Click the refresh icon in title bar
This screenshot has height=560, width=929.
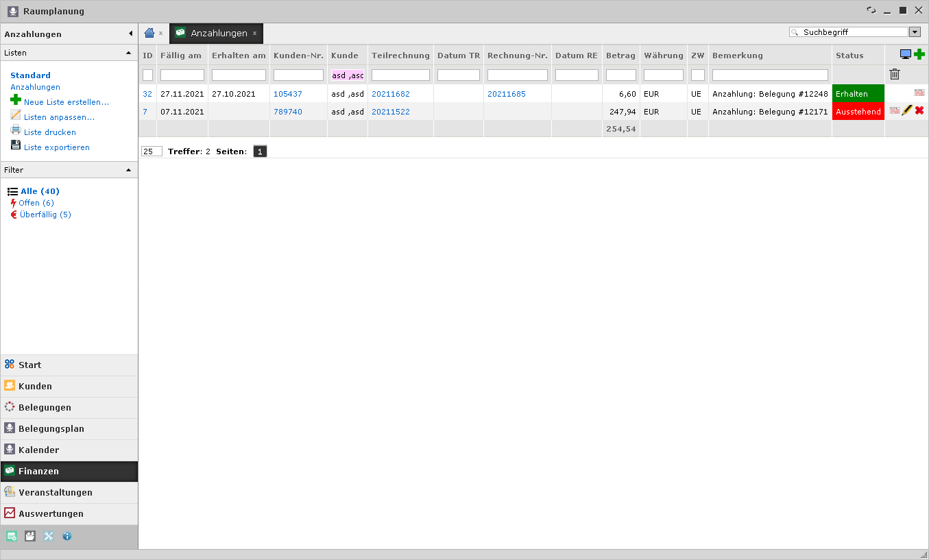(871, 10)
